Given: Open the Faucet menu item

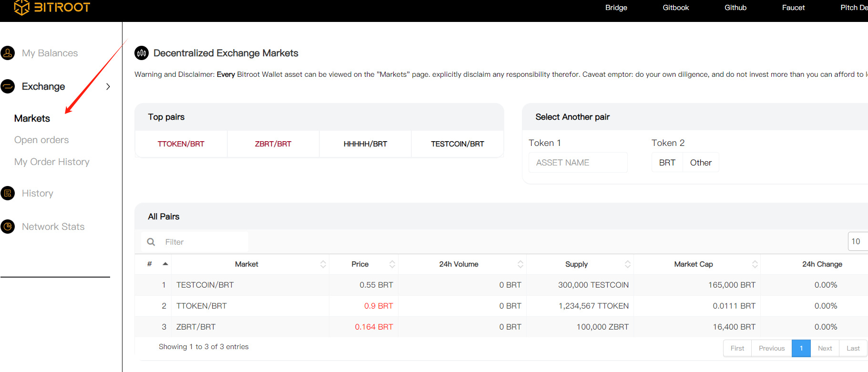Looking at the screenshot, I should pos(793,8).
